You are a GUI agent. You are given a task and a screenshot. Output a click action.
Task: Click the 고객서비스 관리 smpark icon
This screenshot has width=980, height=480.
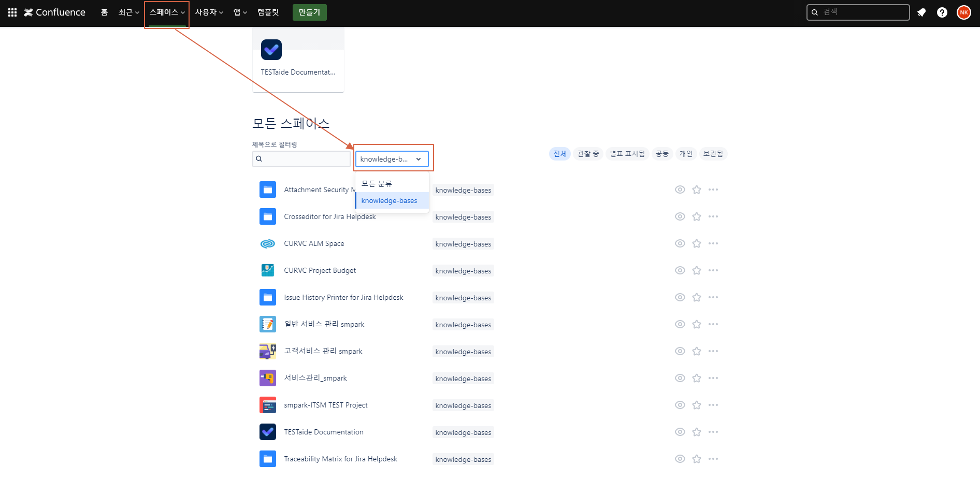pos(268,351)
